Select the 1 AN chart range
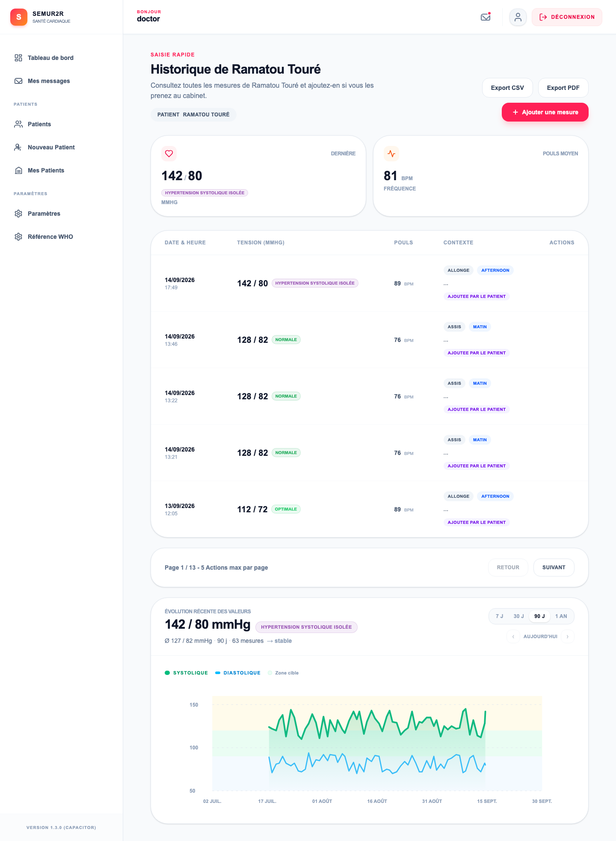The width and height of the screenshot is (616, 841). 561,616
